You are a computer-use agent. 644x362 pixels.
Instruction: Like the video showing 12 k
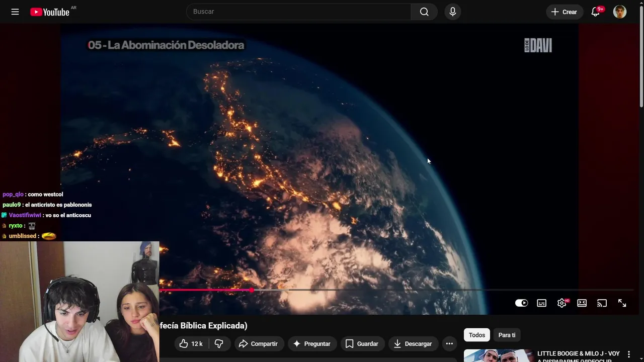coord(191,344)
